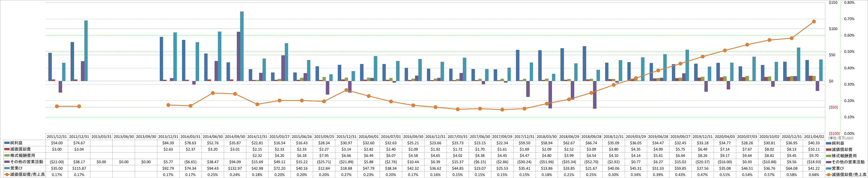The image size is (868, 178).
Task: Click the 2019/12/31 date header
Action: [x=703, y=137]
